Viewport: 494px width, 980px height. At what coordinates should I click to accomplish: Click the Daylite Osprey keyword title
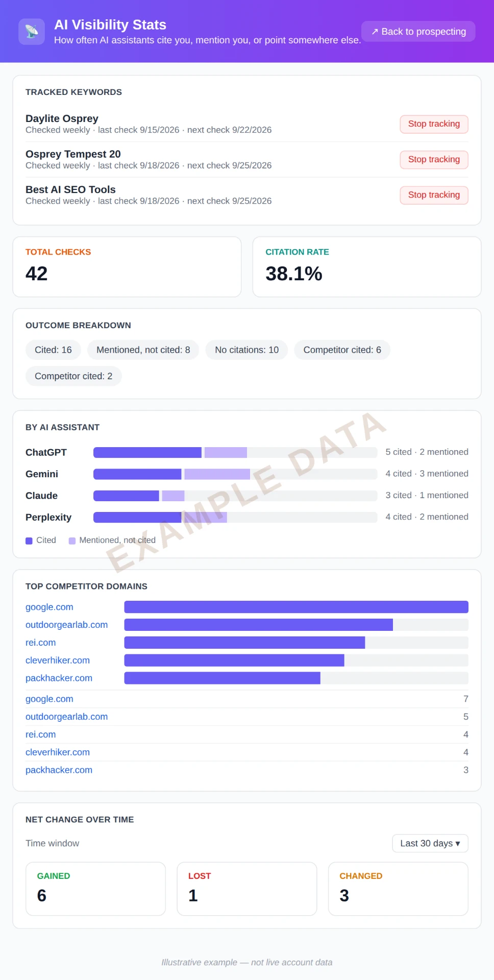click(62, 118)
